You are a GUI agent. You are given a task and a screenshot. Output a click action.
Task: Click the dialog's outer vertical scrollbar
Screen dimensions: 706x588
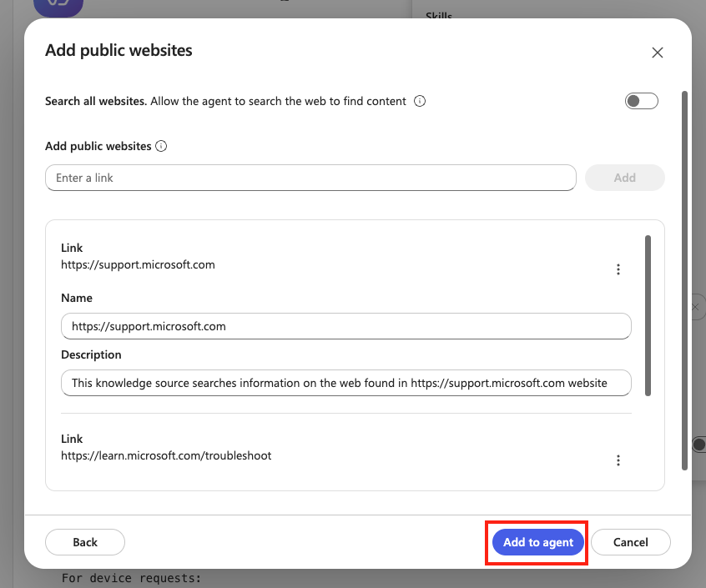(684, 281)
